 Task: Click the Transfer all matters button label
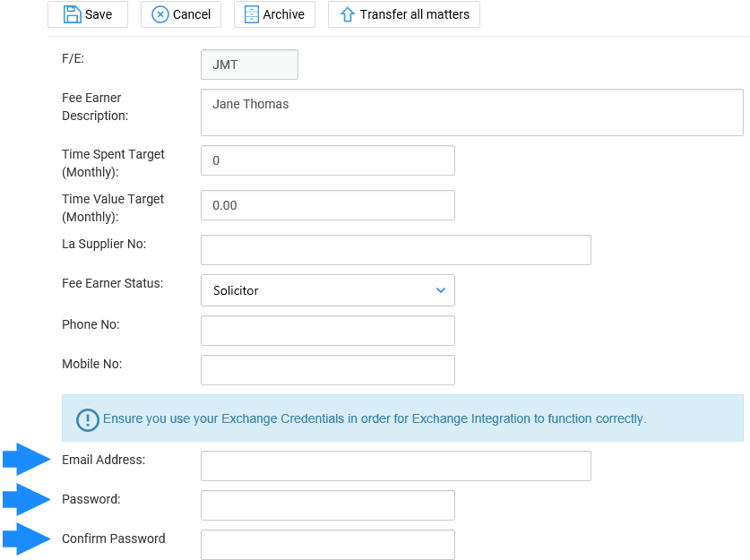pos(415,14)
